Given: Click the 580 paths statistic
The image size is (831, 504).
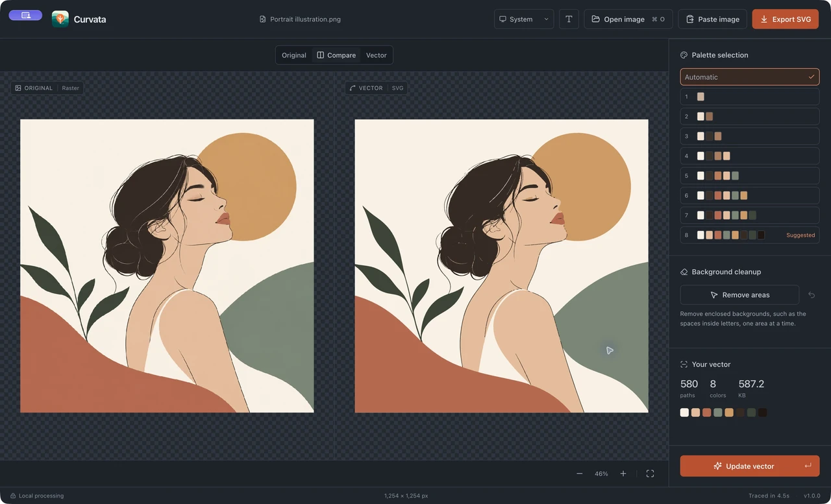Looking at the screenshot, I should 689,389.
